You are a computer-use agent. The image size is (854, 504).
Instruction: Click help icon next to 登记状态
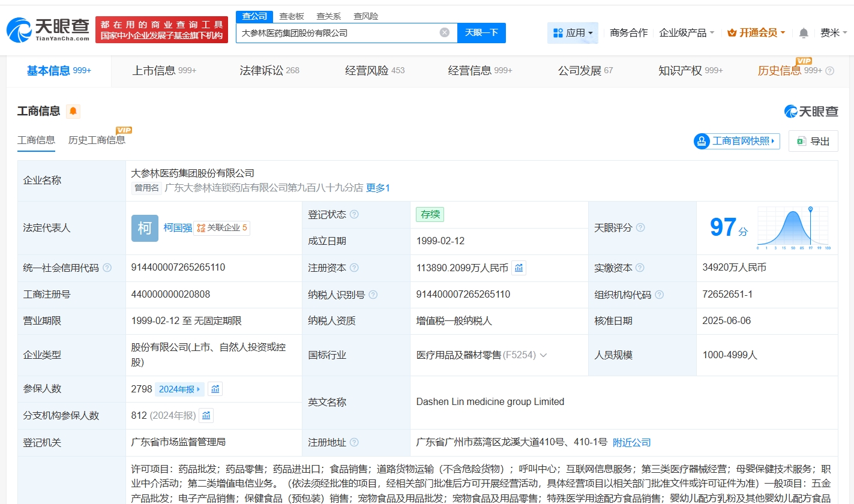354,215
